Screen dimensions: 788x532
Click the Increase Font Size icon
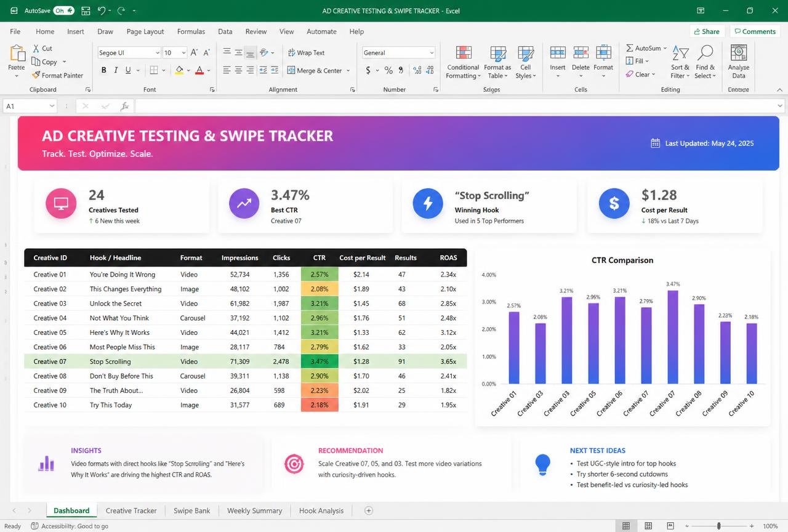tap(195, 53)
